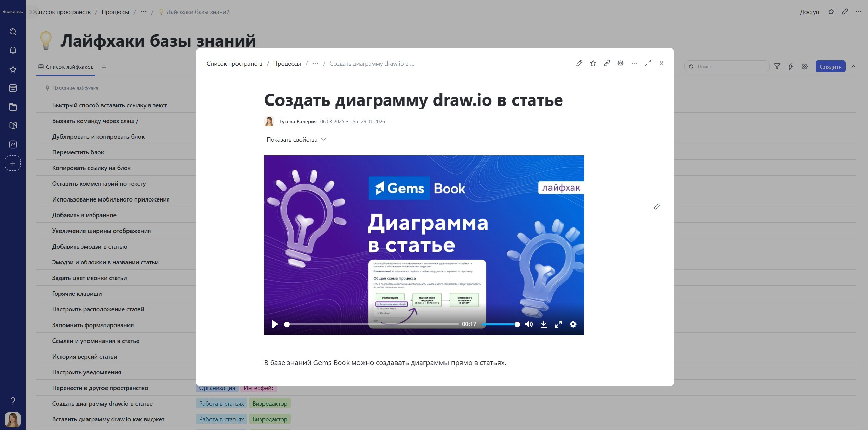The height and width of the screenshot is (430, 868).
Task: Expand the sidebar with double chevron
Action: click(x=32, y=12)
